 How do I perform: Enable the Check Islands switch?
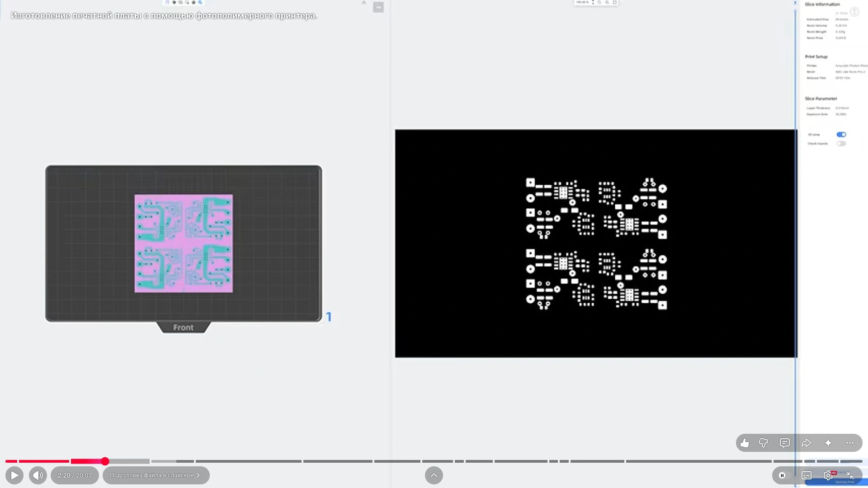pos(841,144)
